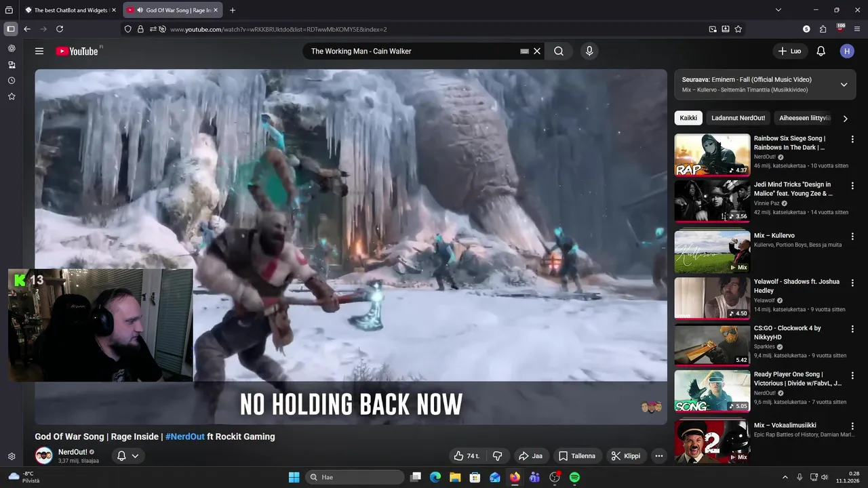This screenshot has height=488, width=868.
Task: Open the Yelawolf - Shadows thumbnail
Action: click(712, 298)
